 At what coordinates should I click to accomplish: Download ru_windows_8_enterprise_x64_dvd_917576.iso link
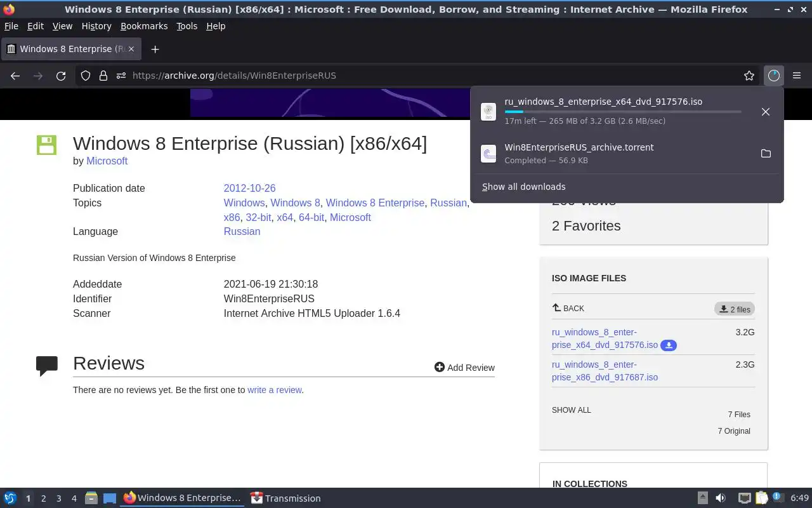[605, 338]
